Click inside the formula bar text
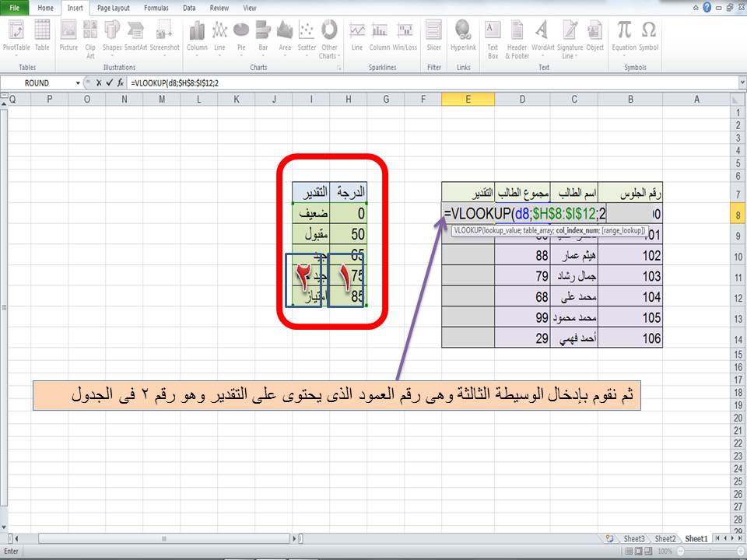Image resolution: width=747 pixels, height=560 pixels. (174, 83)
